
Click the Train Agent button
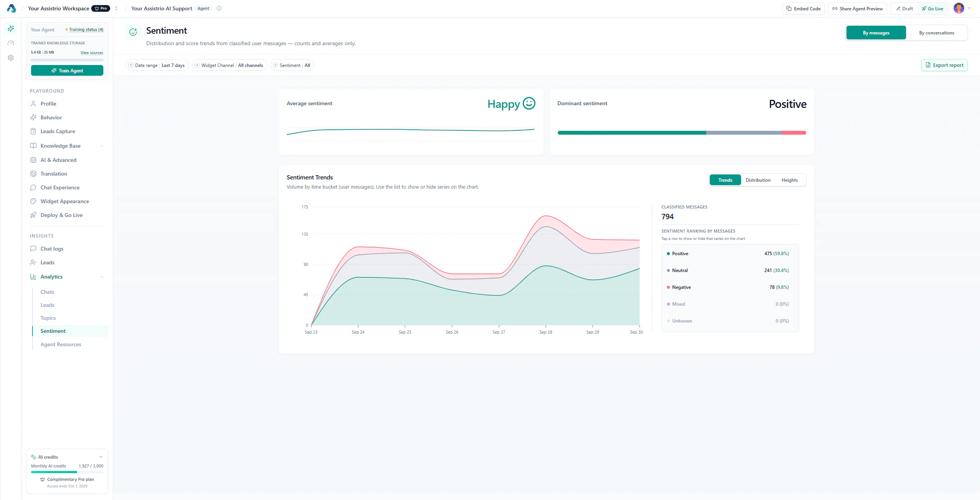click(x=67, y=70)
